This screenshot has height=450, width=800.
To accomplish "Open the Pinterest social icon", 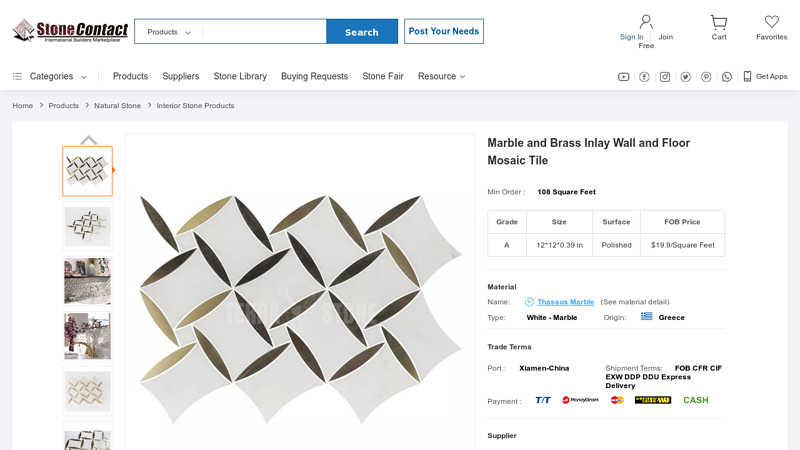I will pyautogui.click(x=706, y=77).
